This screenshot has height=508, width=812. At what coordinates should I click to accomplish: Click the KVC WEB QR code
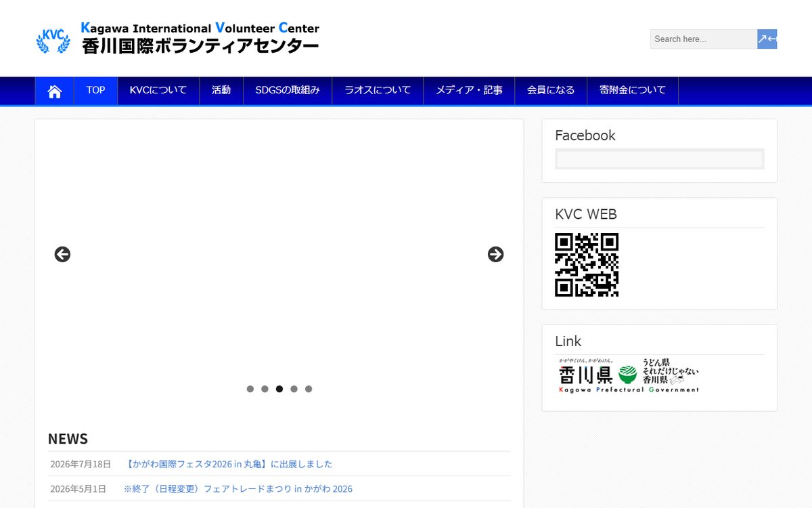(x=587, y=265)
